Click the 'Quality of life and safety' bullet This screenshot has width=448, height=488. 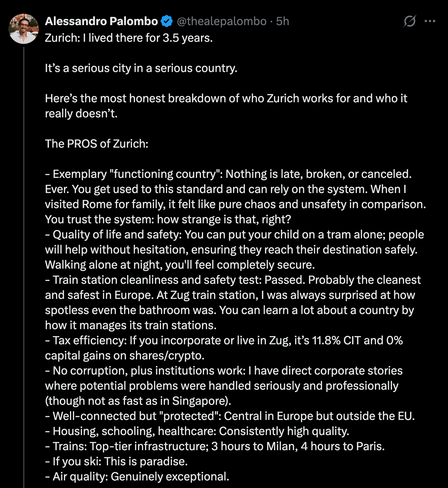(x=235, y=250)
